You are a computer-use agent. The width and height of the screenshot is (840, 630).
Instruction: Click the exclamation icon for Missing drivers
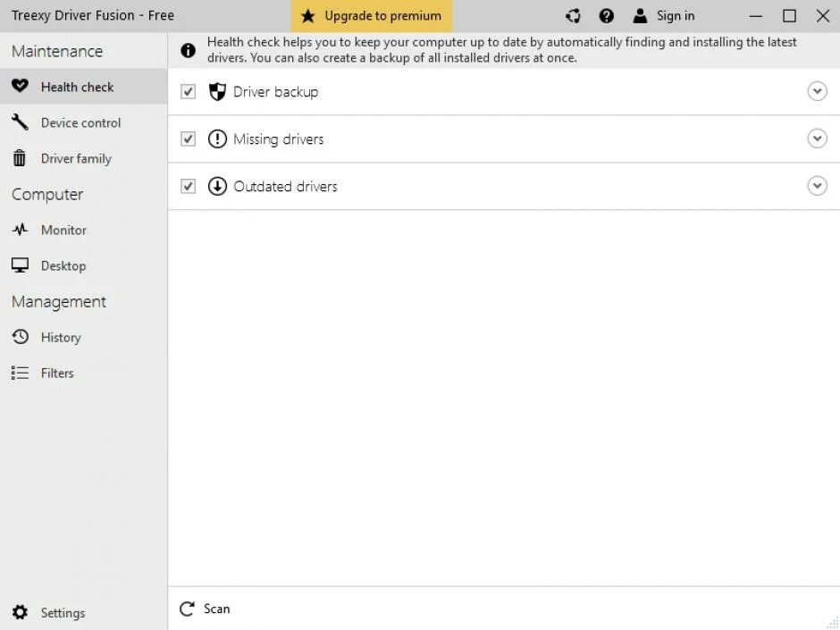[217, 139]
